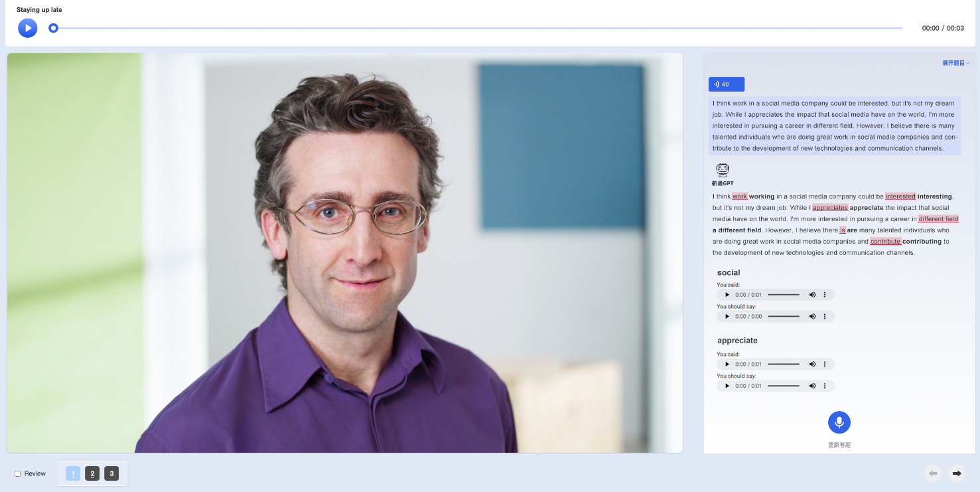
Task: Click the highlighted word 'contribute' in correction
Action: (885, 242)
